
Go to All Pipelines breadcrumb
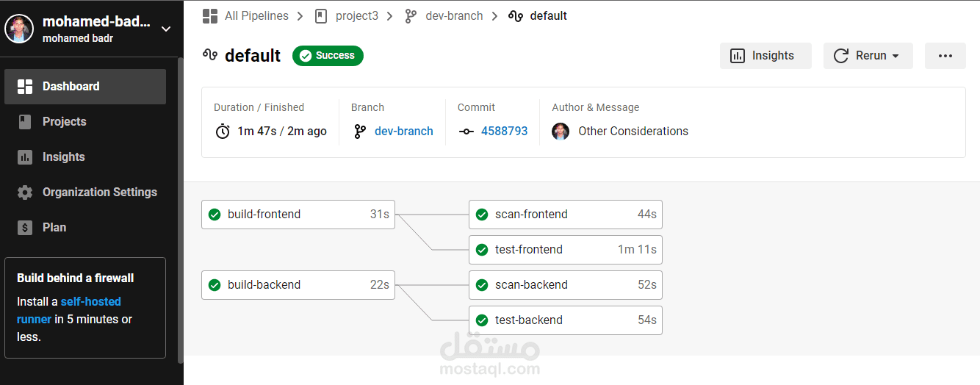coord(256,15)
